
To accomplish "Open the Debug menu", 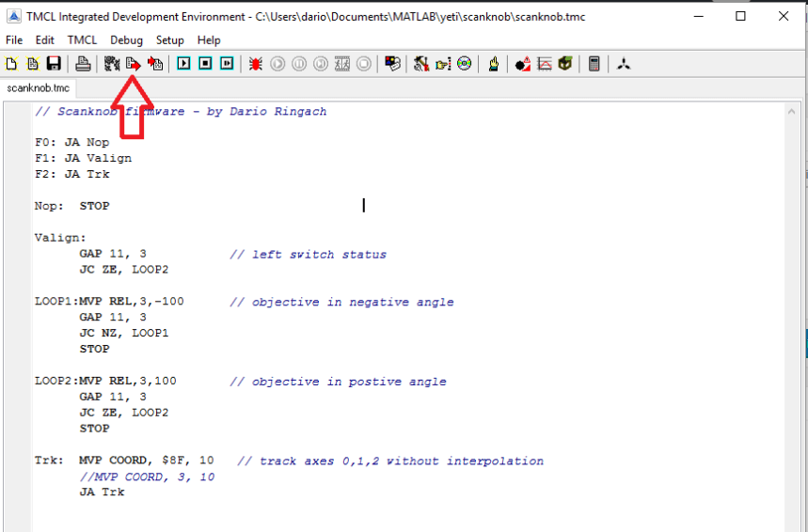I will [126, 40].
